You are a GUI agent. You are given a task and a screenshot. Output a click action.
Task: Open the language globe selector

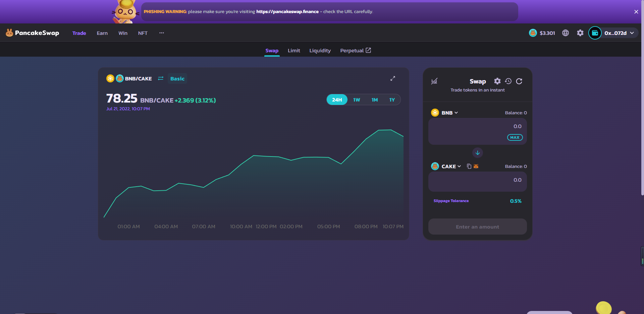tap(566, 33)
